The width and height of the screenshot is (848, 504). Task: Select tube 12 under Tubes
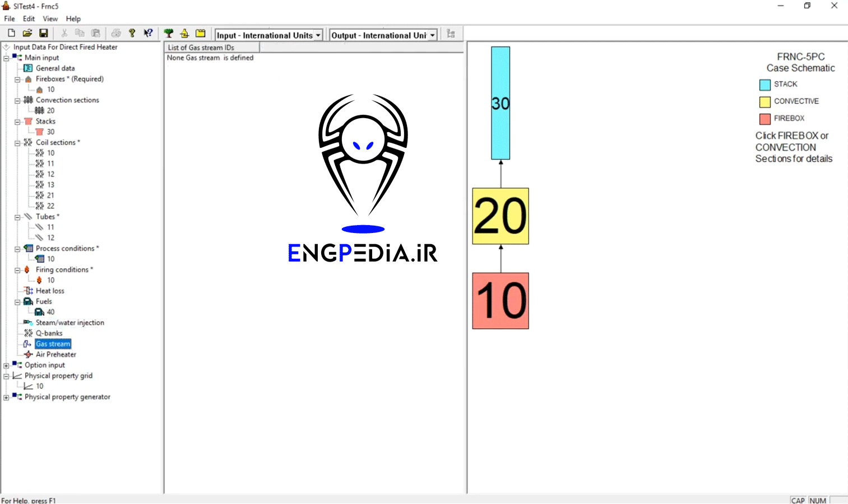click(50, 238)
